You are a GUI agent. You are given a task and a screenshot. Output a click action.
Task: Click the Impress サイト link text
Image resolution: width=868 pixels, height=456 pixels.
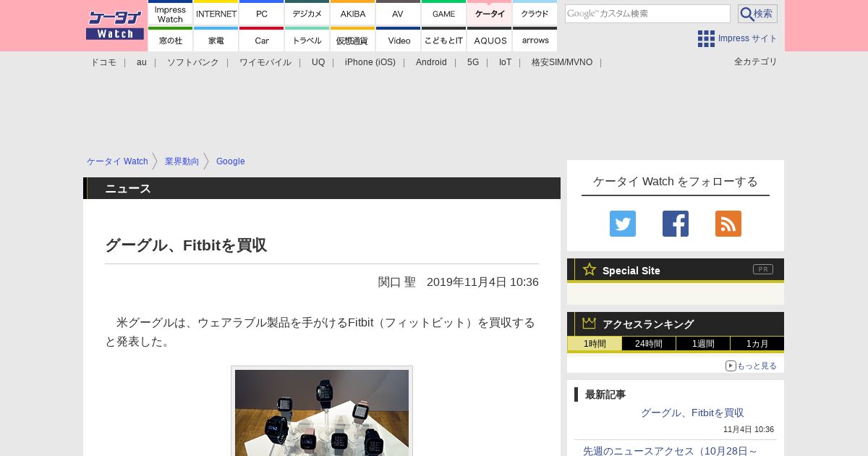748,38
